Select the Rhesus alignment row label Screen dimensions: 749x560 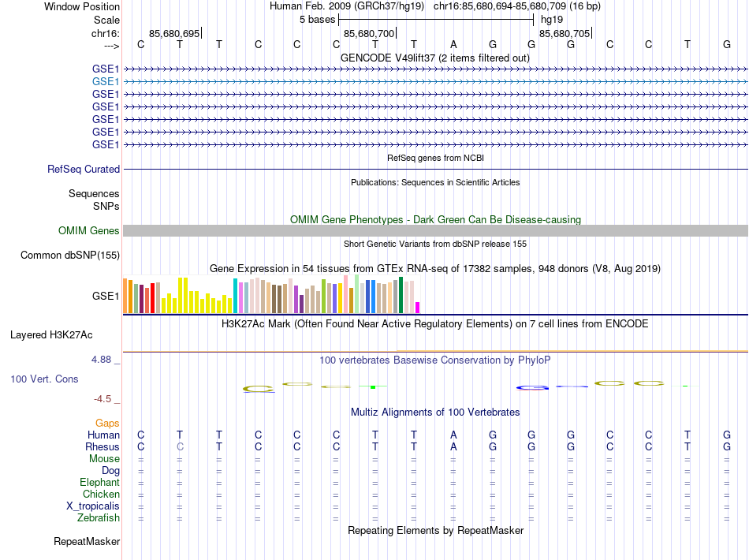102,446
